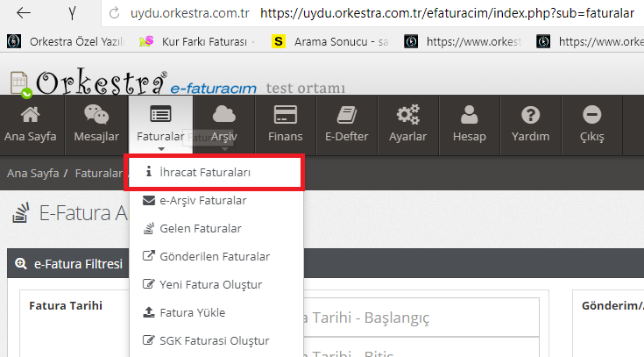
Task: Click the Çıkış logout icon
Action: point(591,115)
